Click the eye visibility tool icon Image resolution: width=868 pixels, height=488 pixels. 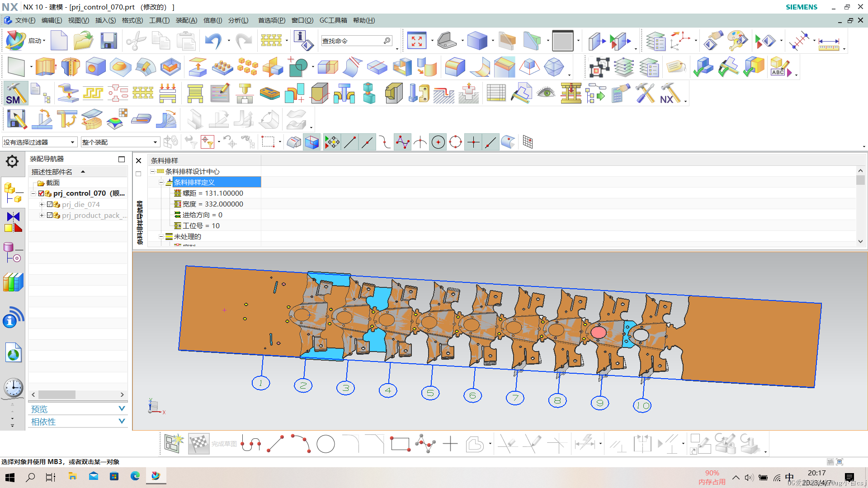pyautogui.click(x=546, y=93)
